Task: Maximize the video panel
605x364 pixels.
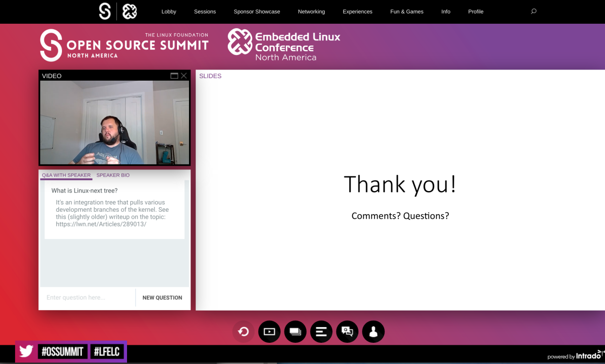Action: pos(174,76)
